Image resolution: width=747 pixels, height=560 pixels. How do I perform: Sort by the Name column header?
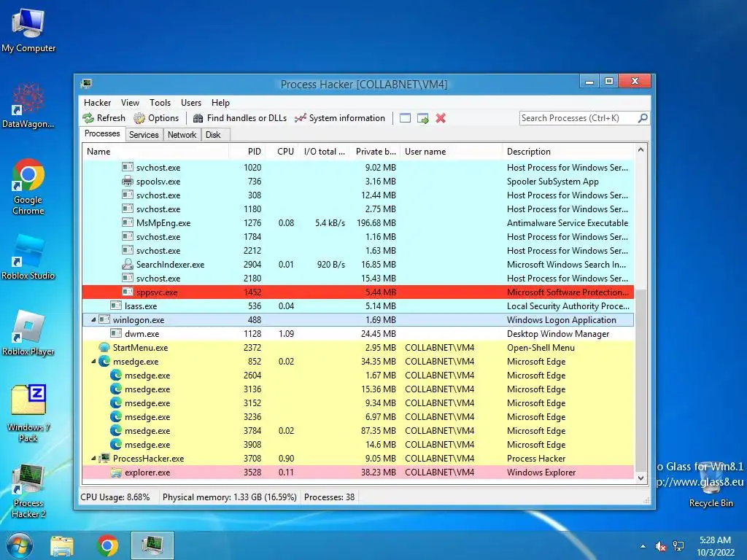(155, 152)
